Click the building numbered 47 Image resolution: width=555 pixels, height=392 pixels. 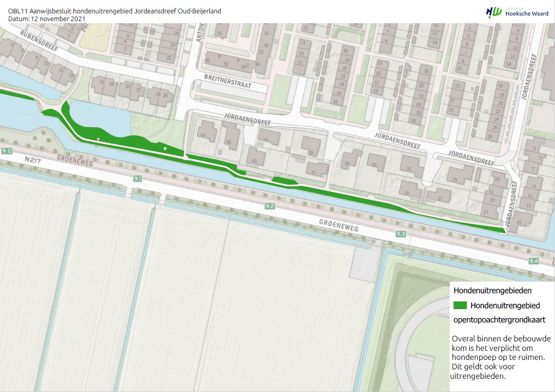point(206,132)
